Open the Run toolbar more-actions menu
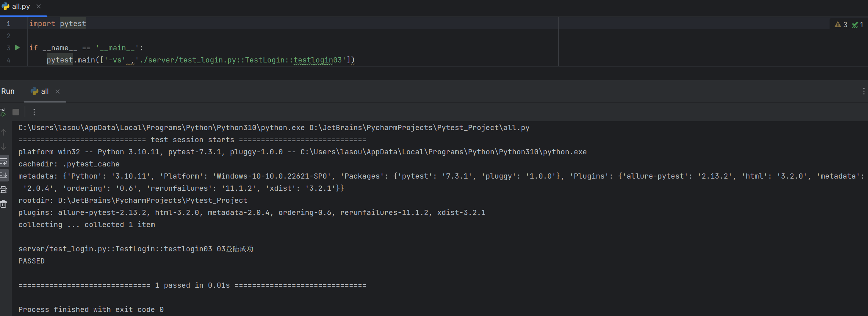This screenshot has width=868, height=316. point(34,112)
